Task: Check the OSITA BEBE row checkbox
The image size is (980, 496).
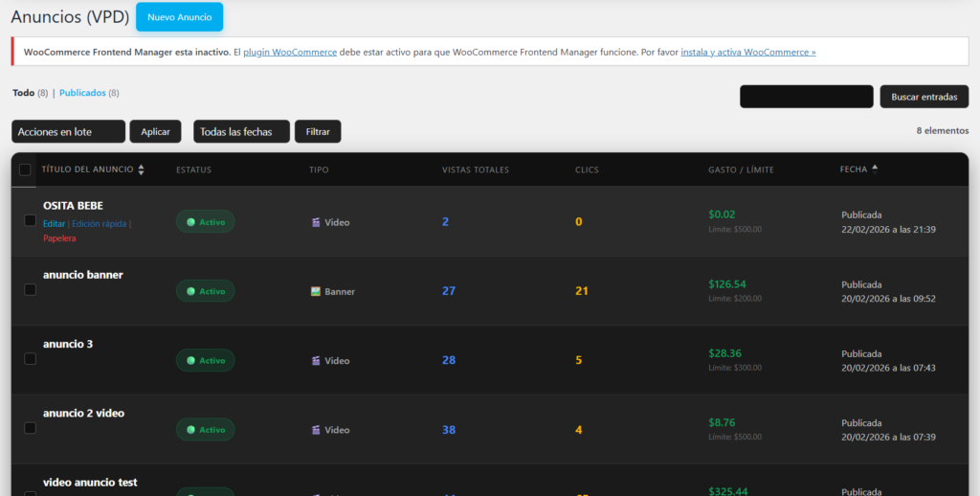Action: (x=30, y=220)
